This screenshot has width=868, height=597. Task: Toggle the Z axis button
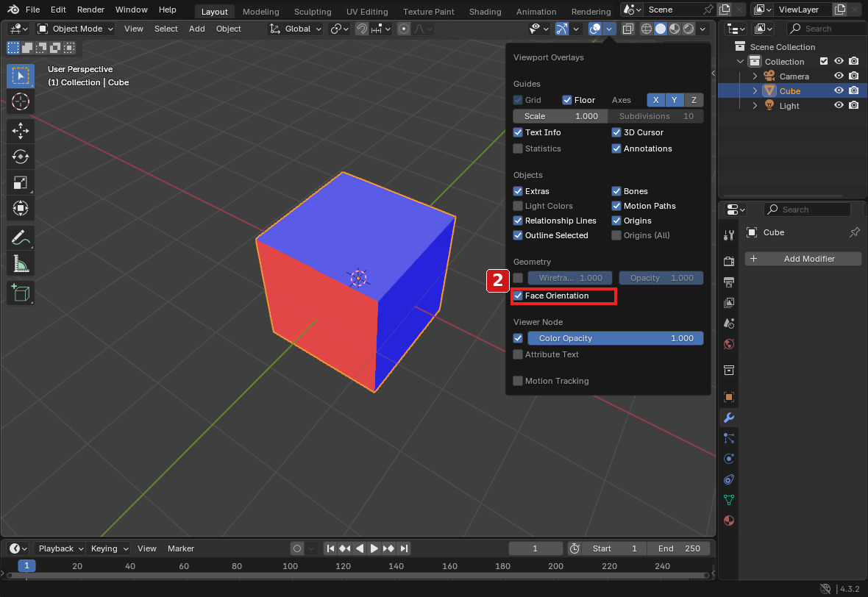(x=694, y=100)
